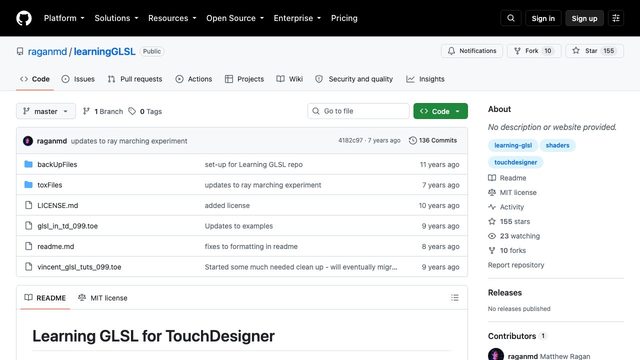This screenshot has width=640, height=360.
Task: Click the readme.md file icon
Action: [x=28, y=246]
